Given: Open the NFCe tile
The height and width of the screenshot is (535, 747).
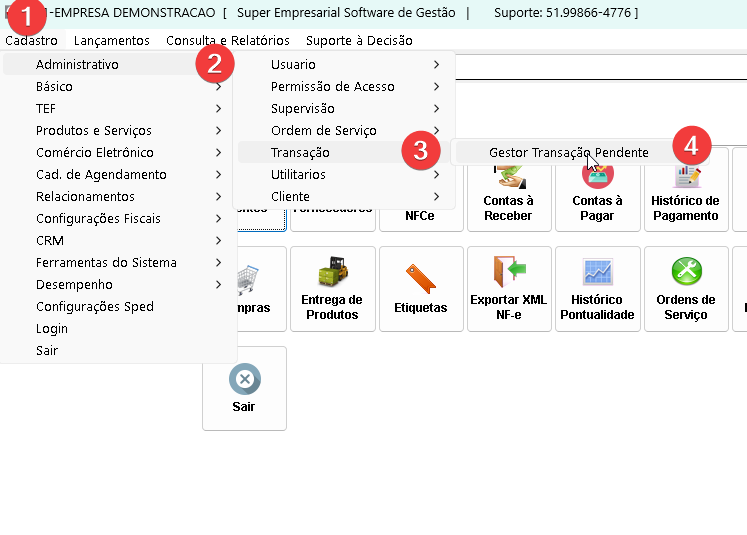Looking at the screenshot, I should [x=421, y=219].
